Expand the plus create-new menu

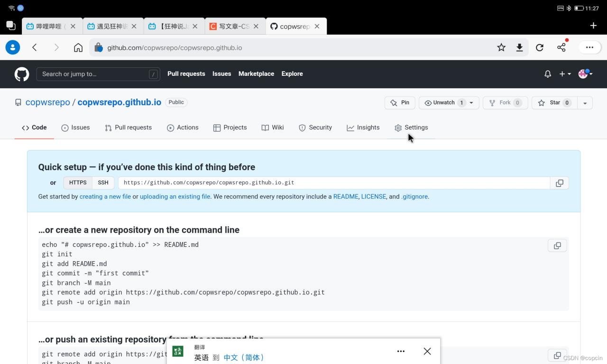click(565, 74)
